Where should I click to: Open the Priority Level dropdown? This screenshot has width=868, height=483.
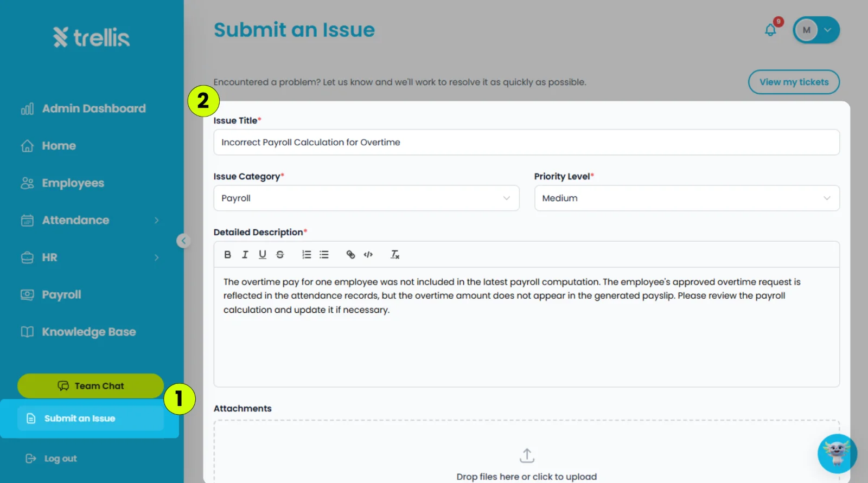687,198
